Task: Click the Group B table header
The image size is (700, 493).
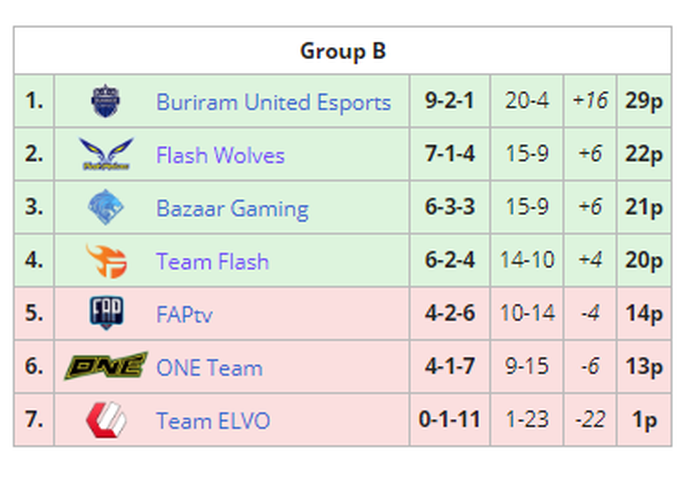Action: point(342,50)
